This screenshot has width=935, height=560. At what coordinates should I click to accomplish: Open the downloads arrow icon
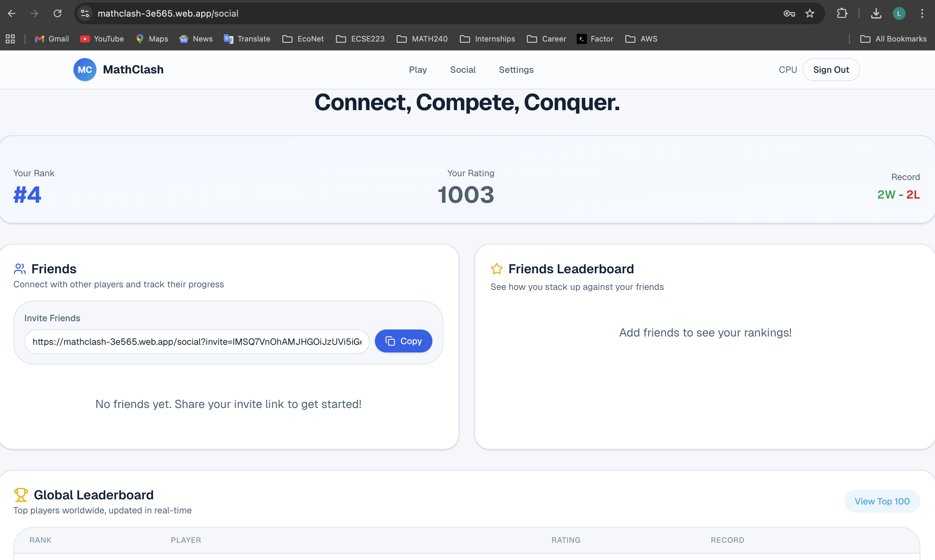(x=876, y=14)
